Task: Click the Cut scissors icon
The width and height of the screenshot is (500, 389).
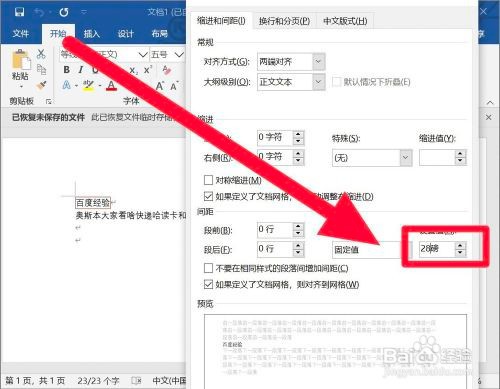Action: [x=41, y=54]
